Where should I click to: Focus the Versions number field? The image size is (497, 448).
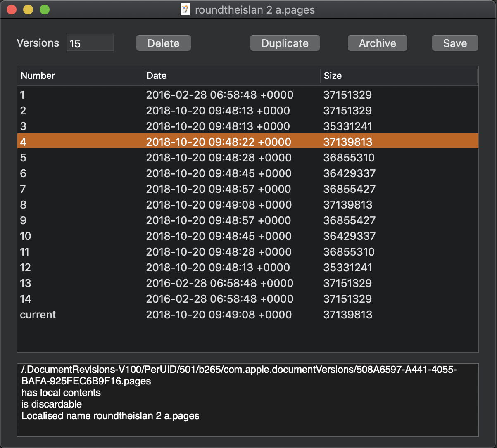90,43
